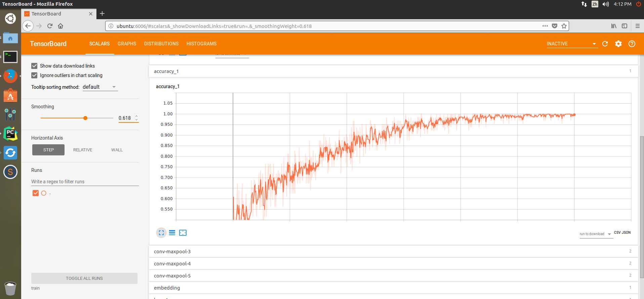The width and height of the screenshot is (644, 299).
Task: Switch to GRAPHS tab
Action: point(127,44)
